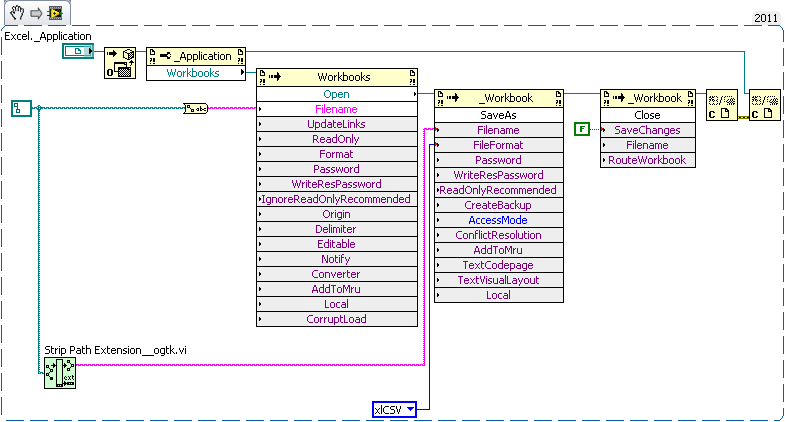This screenshot has width=785, height=422.
Task: Click Local in the Open method
Action: tap(337, 304)
